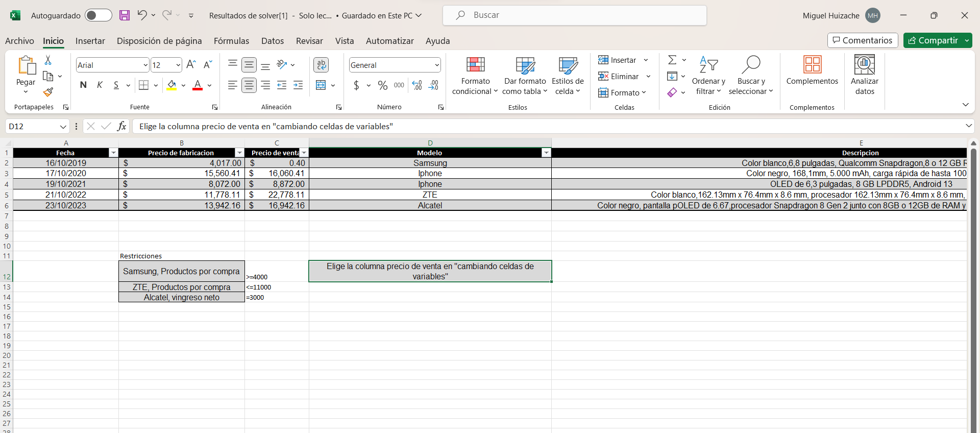Toggle bold N formatting
This screenshot has height=433, width=980.
[x=83, y=85]
